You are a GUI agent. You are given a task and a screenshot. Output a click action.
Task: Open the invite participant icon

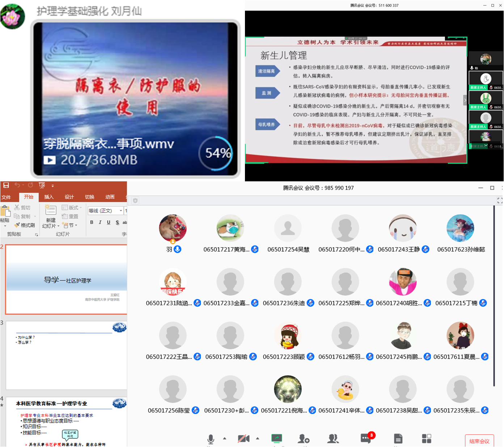(x=303, y=439)
